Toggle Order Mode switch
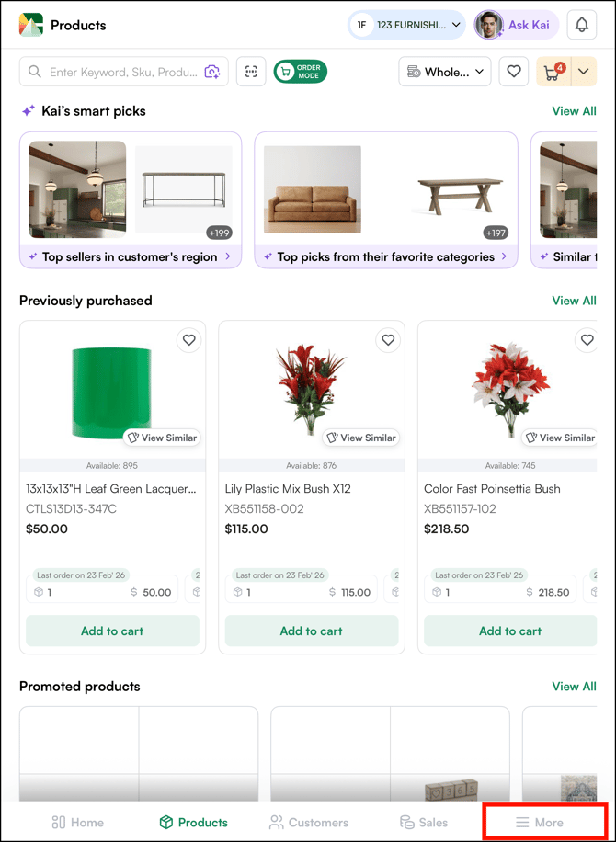 click(301, 72)
